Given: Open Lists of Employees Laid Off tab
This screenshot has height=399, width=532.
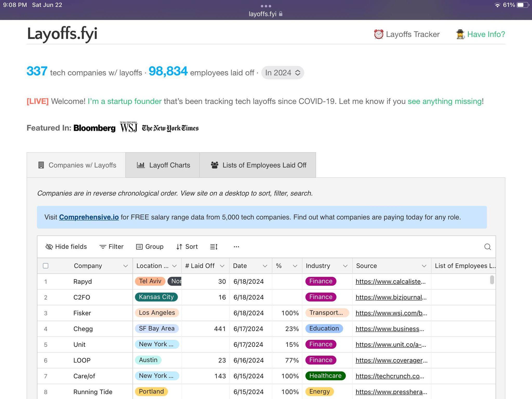Looking at the screenshot, I should coord(258,165).
